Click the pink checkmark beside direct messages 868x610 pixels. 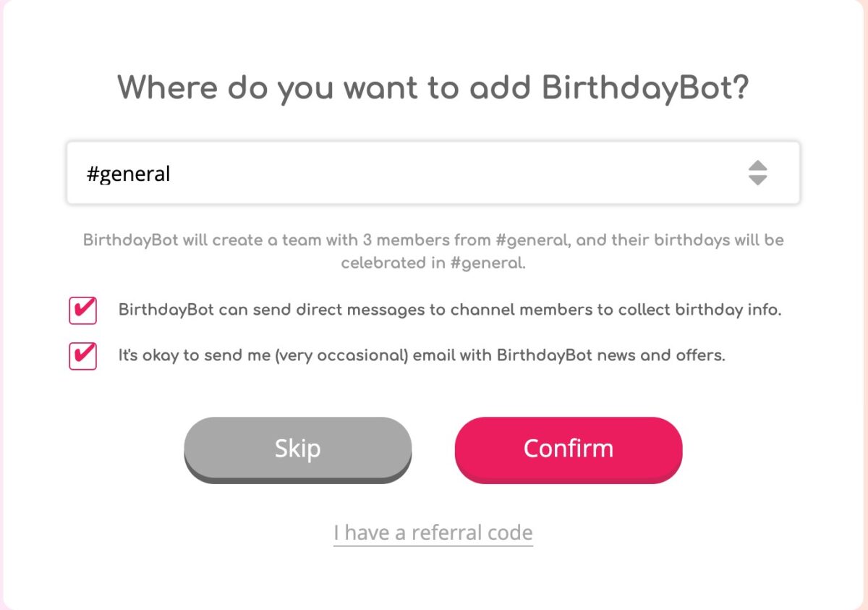pos(84,309)
